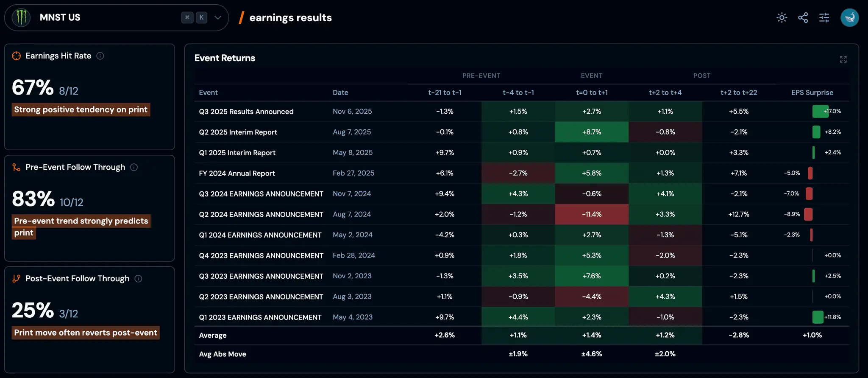The height and width of the screenshot is (378, 868).
Task: Sort by the t=0 to t+1 column
Action: pyautogui.click(x=592, y=92)
